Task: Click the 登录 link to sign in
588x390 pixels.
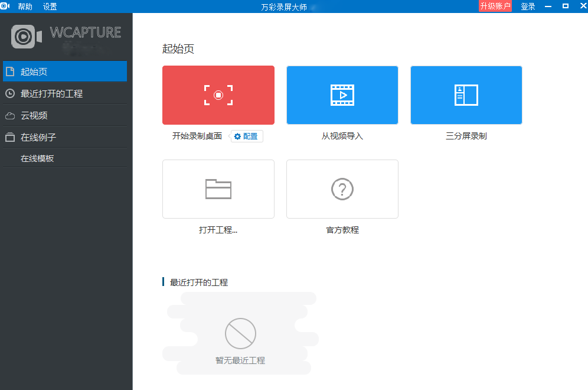Action: [527, 6]
